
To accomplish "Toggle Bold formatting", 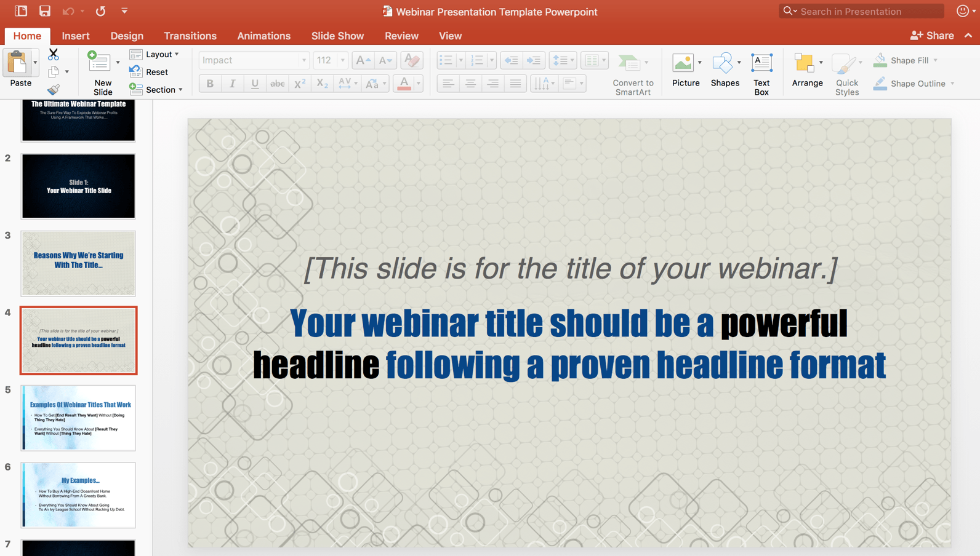I will pyautogui.click(x=210, y=84).
